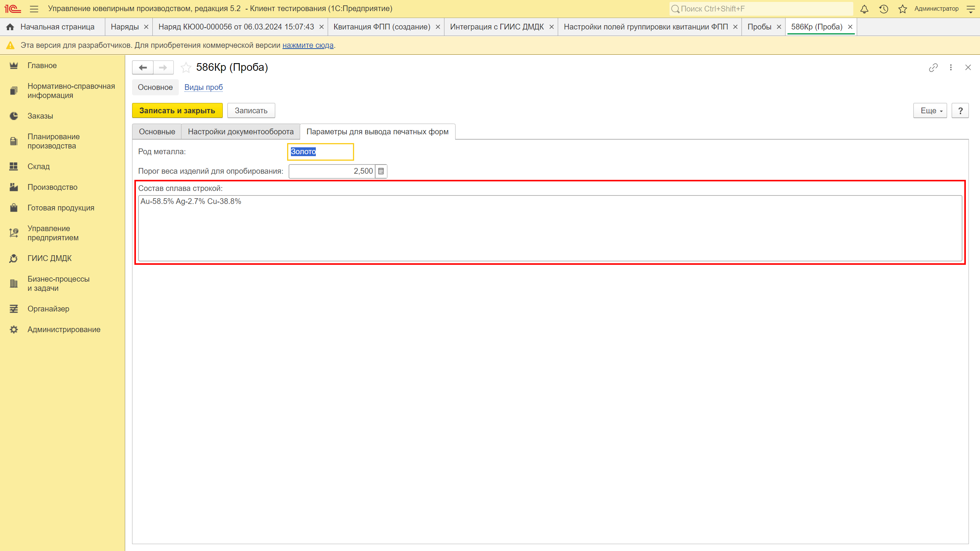This screenshot has height=551, width=980.
Task: Click the Род металла input field
Action: tap(320, 152)
